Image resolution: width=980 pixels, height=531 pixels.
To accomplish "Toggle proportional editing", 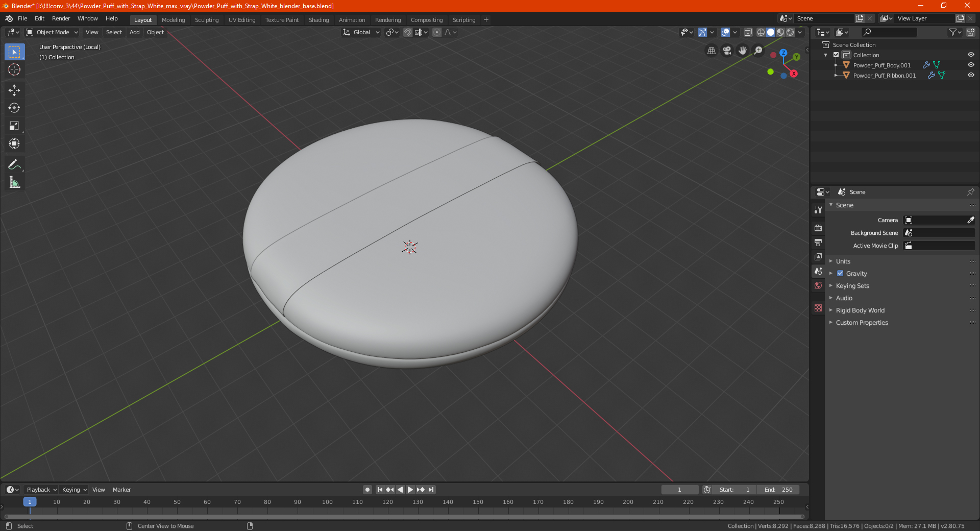I will click(x=437, y=32).
